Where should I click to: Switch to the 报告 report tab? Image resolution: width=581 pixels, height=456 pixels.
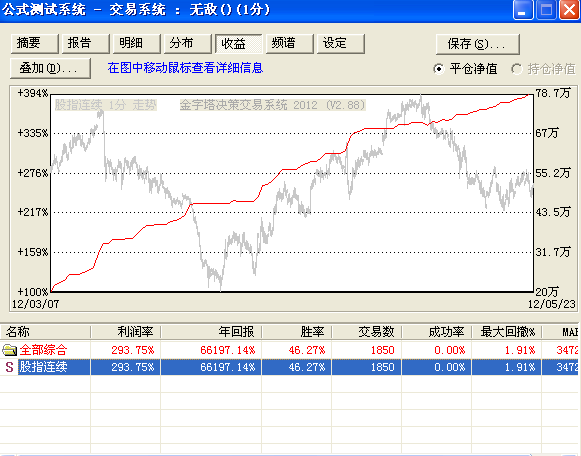[86, 44]
